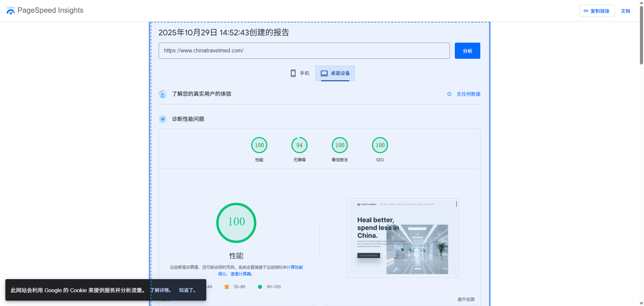The height and width of the screenshot is (306, 644).
Task: Jump to the 无障碍 score gauge of 94
Action: pos(300,145)
